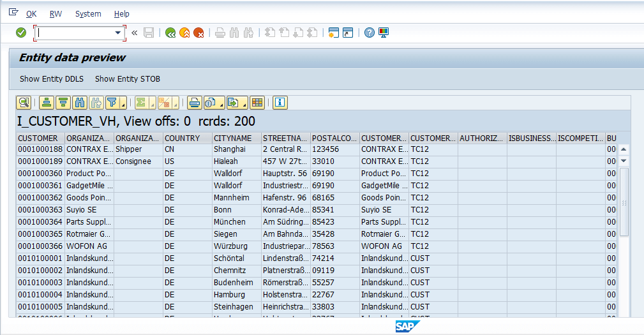
Task: Click the Find binoculars in system toolbar
Action: 234,33
